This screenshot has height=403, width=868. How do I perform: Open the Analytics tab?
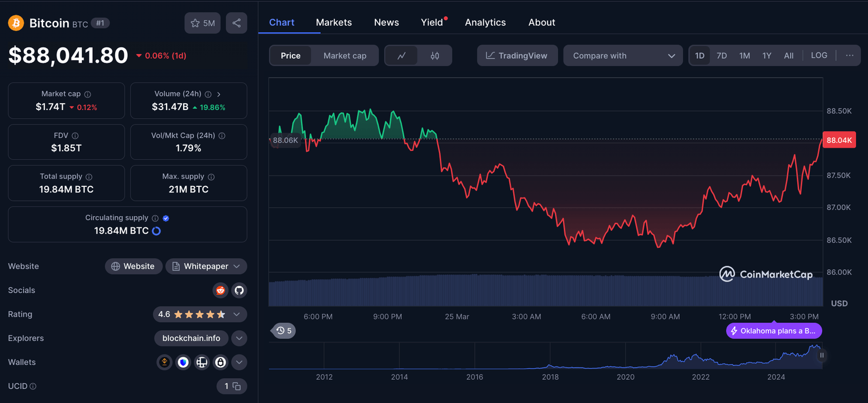[485, 23]
